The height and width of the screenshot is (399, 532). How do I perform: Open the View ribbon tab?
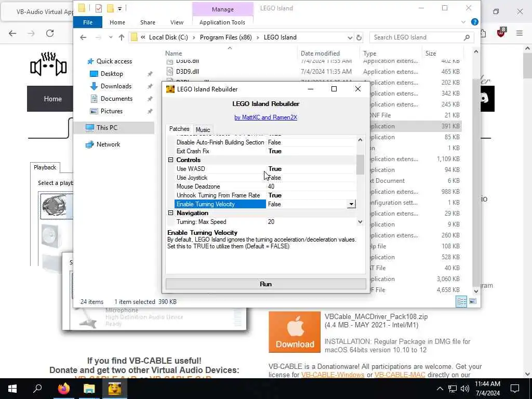pyautogui.click(x=177, y=22)
